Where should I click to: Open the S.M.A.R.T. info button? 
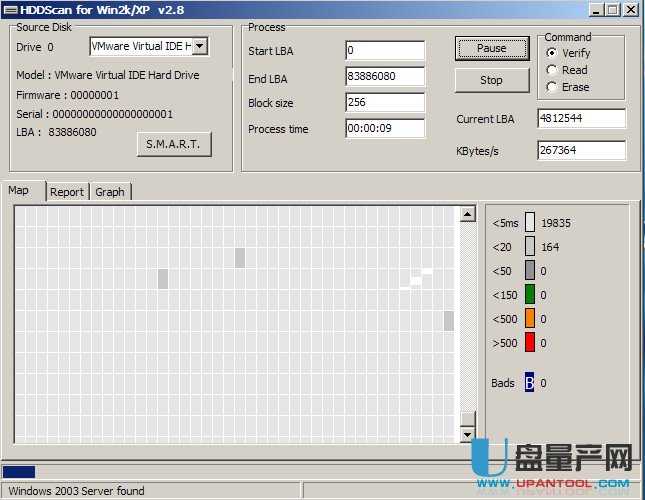[173, 144]
